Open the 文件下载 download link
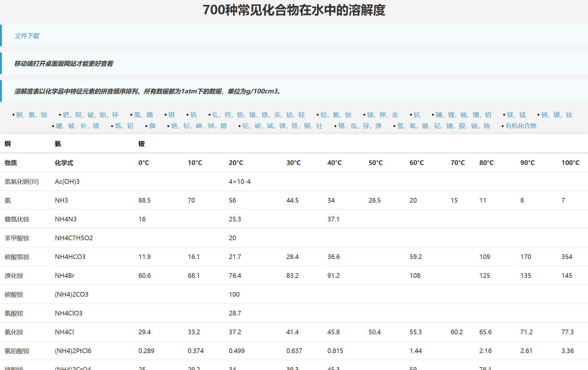588x370 pixels. (x=27, y=36)
